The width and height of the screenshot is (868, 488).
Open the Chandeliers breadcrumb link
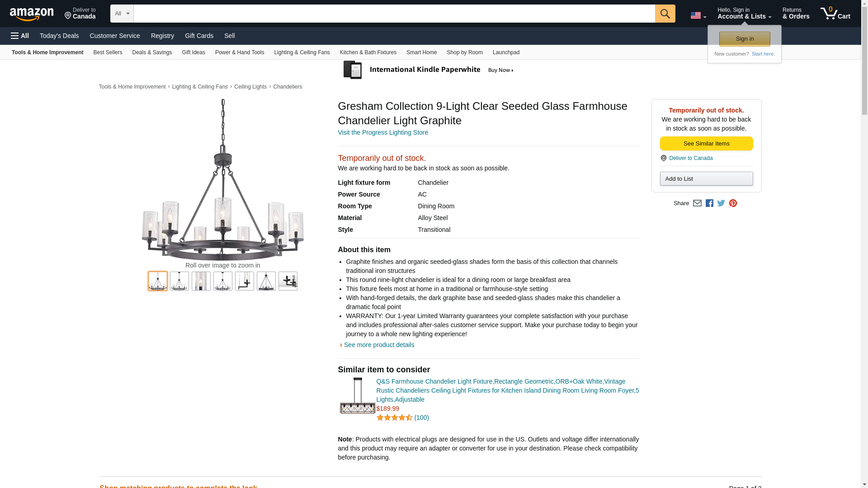(288, 87)
